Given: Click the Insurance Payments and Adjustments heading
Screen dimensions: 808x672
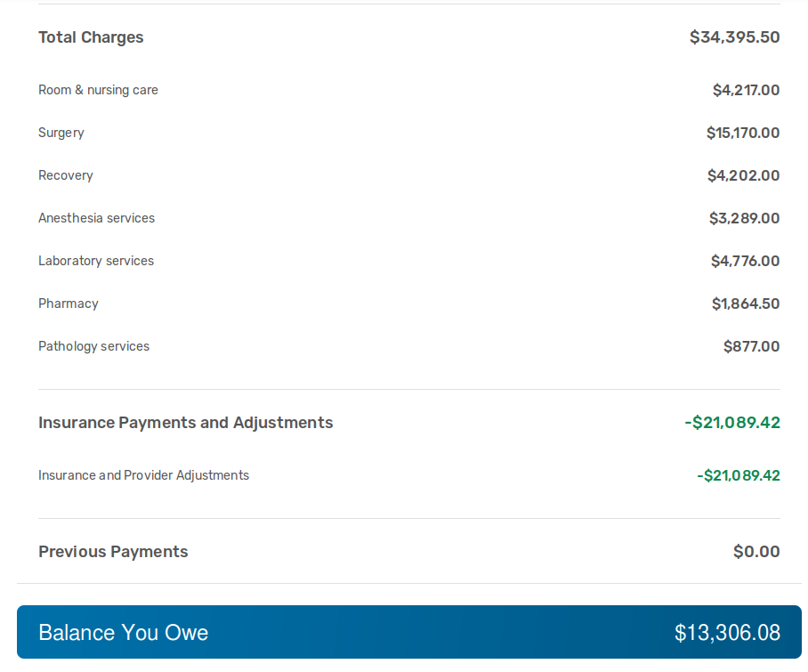Looking at the screenshot, I should (x=185, y=423).
